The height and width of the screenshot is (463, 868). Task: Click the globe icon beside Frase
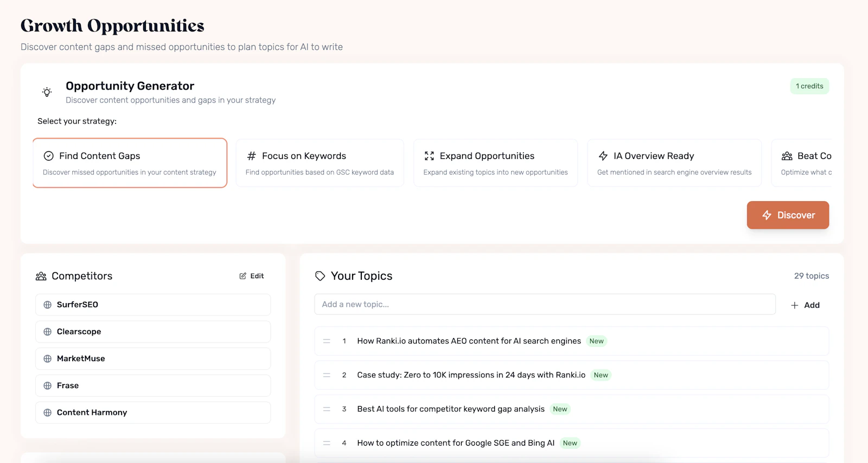click(48, 386)
